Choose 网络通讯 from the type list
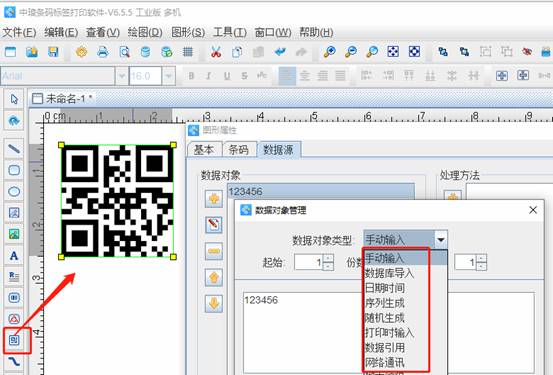553x375 pixels. pyautogui.click(x=384, y=362)
